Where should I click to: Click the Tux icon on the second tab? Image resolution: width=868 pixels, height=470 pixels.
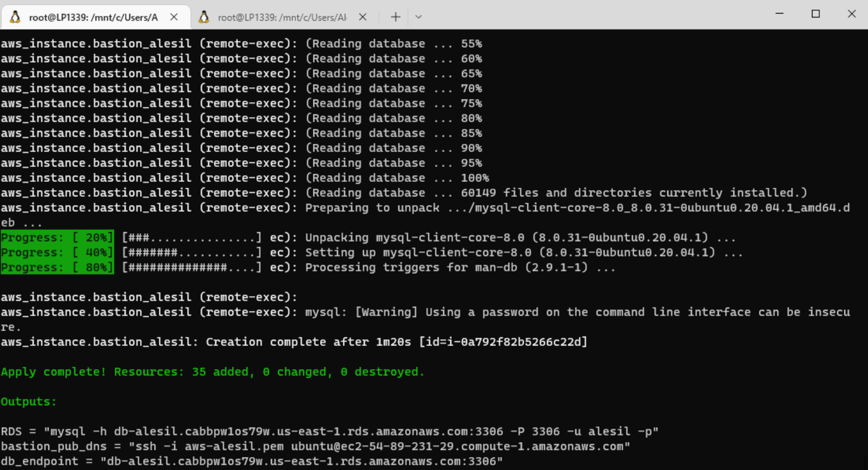(x=204, y=16)
